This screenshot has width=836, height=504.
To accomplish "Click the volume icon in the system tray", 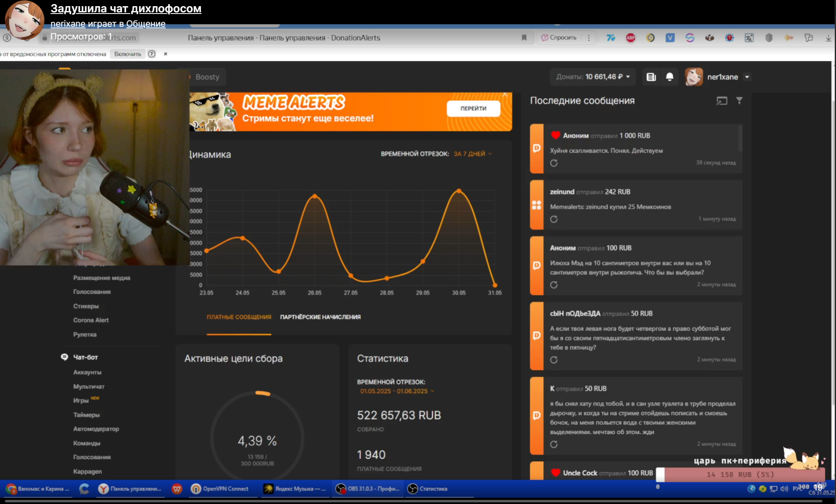I will (784, 489).
